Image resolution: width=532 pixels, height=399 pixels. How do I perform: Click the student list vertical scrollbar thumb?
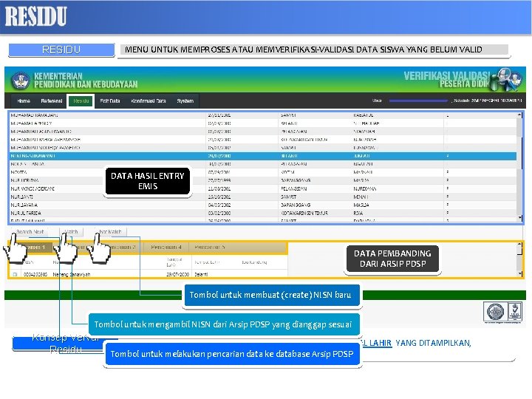click(x=519, y=153)
